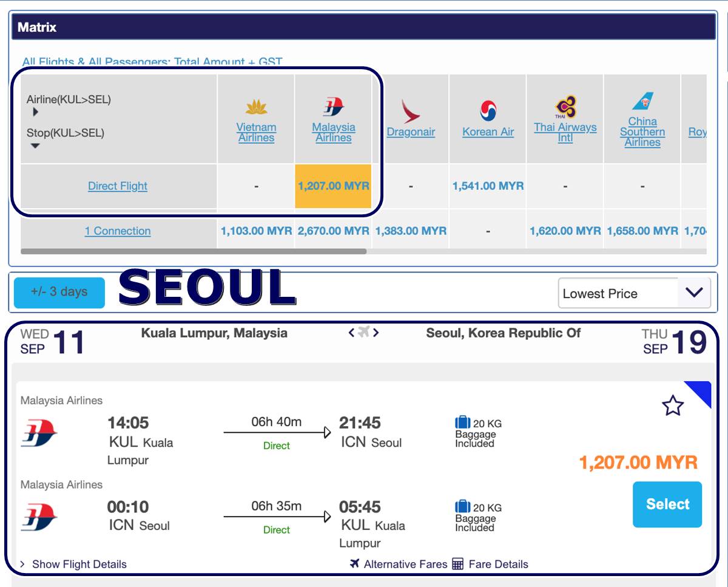This screenshot has height=587, width=728.
Task: Click the 06h 40m duration text
Action: (276, 422)
